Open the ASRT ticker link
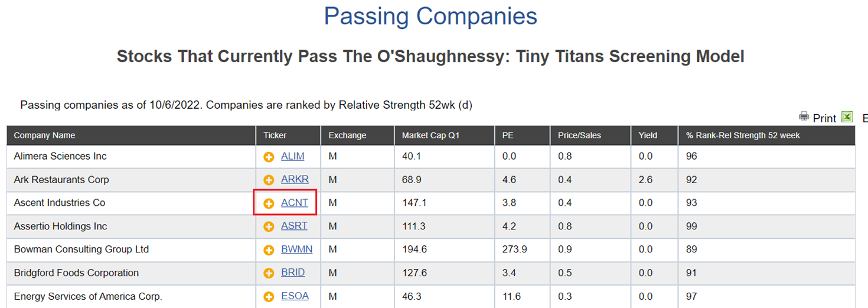Screen dimensions: 868x308 [x=294, y=226]
